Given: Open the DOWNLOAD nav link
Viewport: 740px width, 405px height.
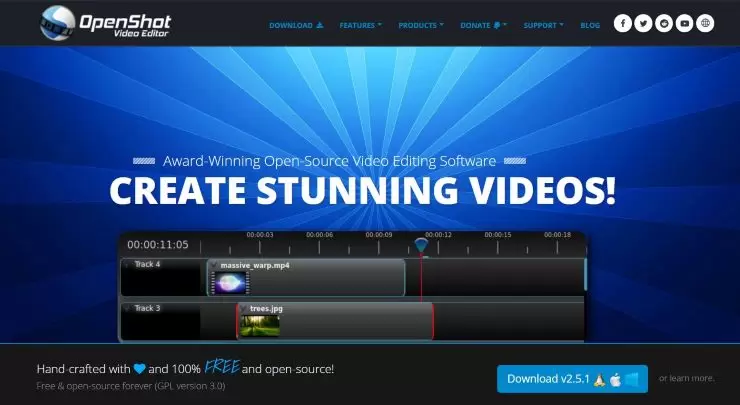Looking at the screenshot, I should [x=296, y=25].
